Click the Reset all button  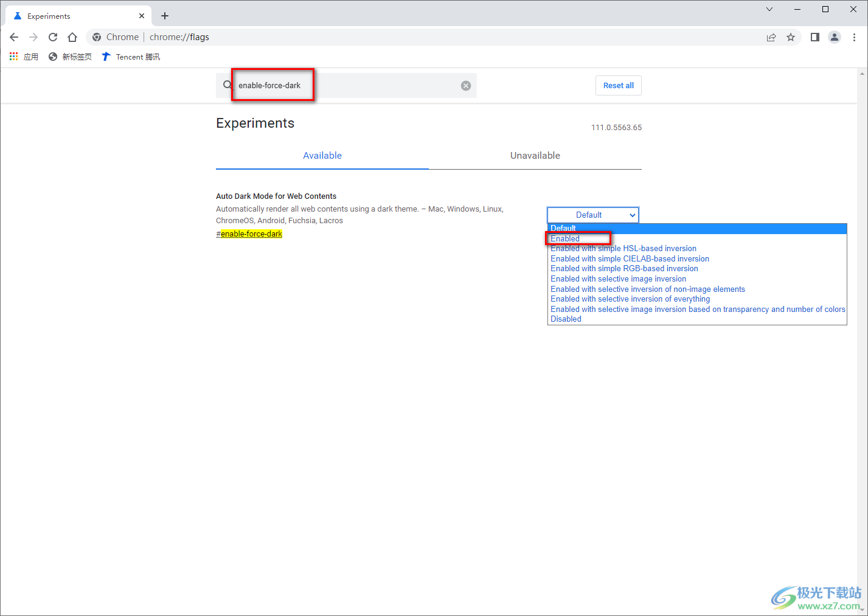coord(619,86)
